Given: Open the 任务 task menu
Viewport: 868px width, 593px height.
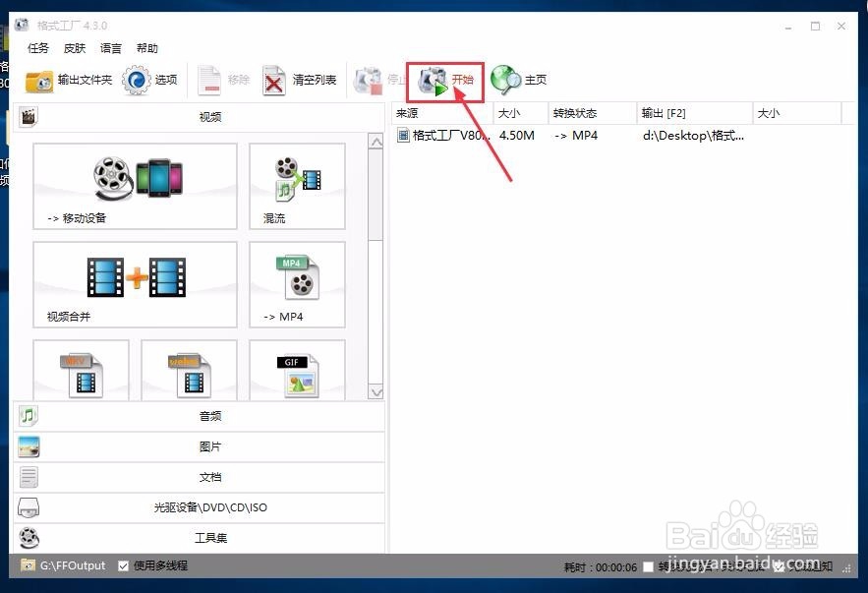Looking at the screenshot, I should pos(38,48).
